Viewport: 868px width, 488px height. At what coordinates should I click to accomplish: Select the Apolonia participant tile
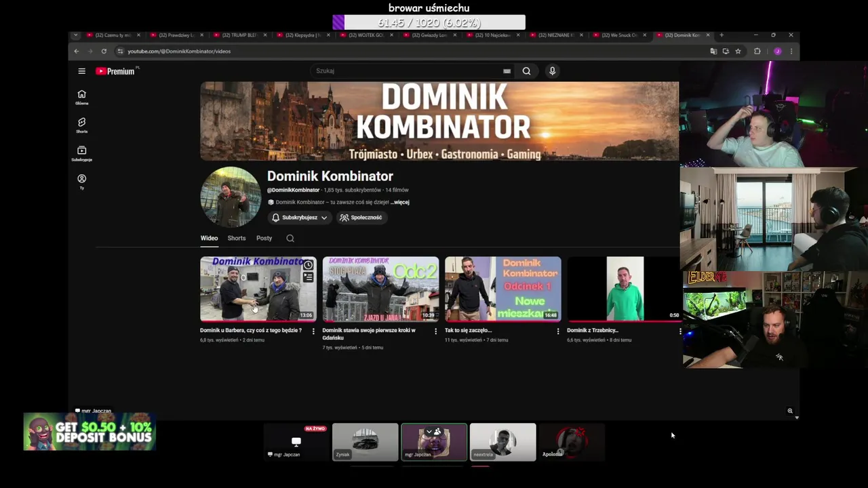[572, 442]
